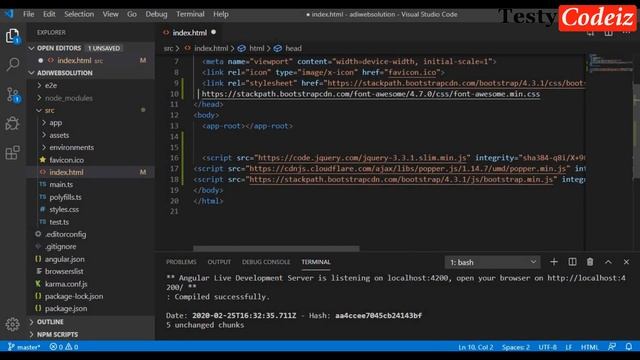
Task: Open angular.json file
Action: [64, 259]
